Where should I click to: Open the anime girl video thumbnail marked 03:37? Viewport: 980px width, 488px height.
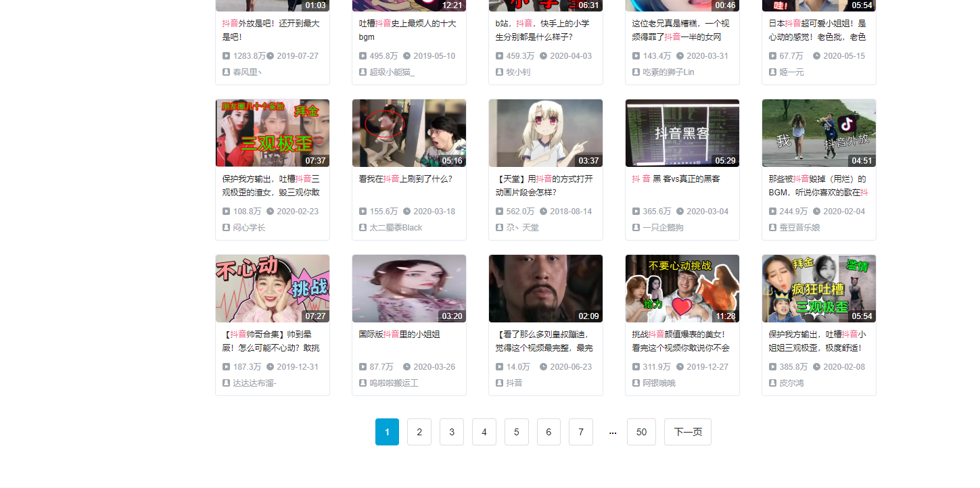click(545, 132)
